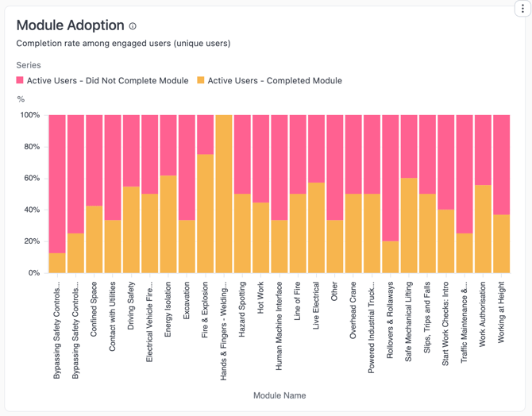Click the orange Completed Module legend swatch

(201, 81)
